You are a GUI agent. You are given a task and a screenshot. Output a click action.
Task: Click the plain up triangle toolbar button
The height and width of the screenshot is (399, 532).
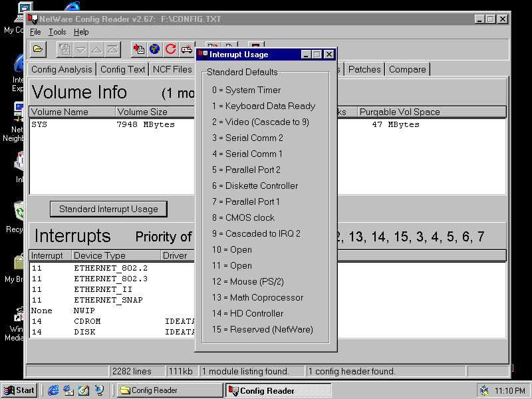pos(96,49)
